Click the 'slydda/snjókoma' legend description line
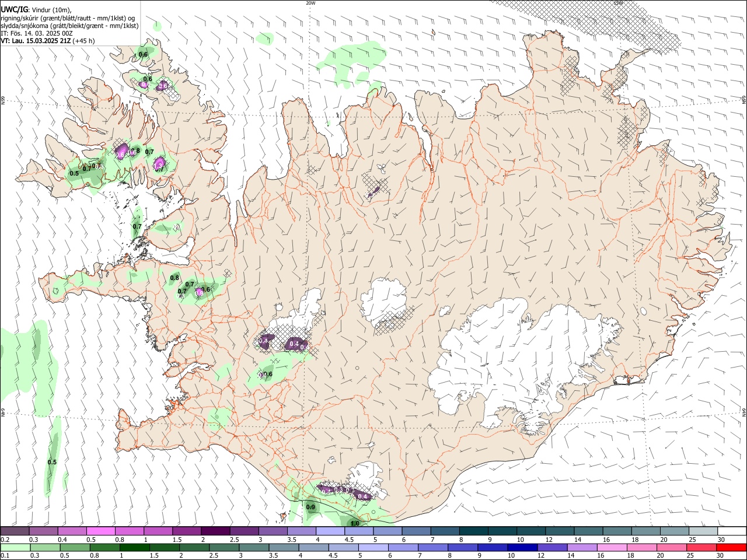The width and height of the screenshot is (747, 560). point(69,26)
